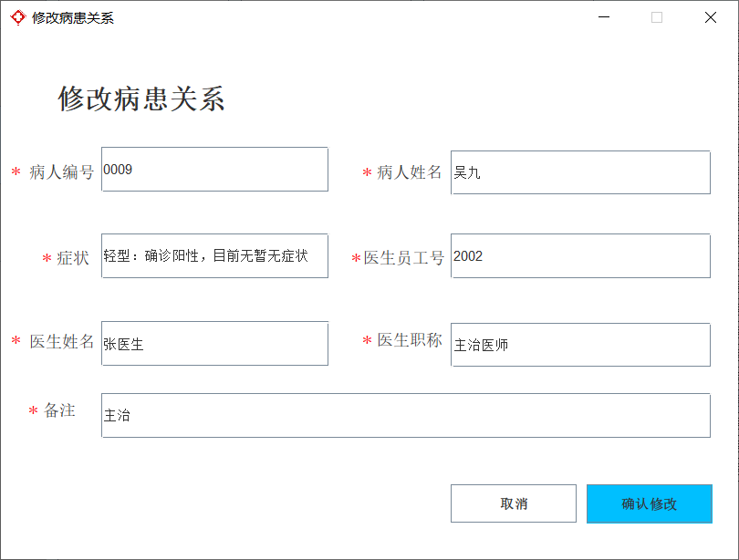
Task: Click the 医生员工号 label
Action: click(x=404, y=257)
